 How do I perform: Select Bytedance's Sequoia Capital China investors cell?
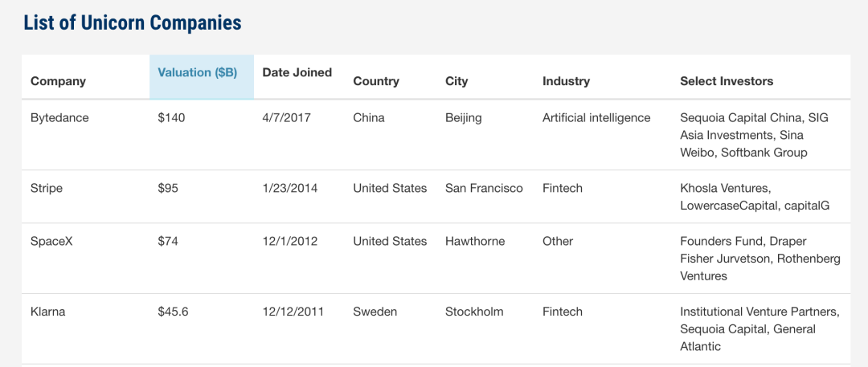click(x=754, y=135)
